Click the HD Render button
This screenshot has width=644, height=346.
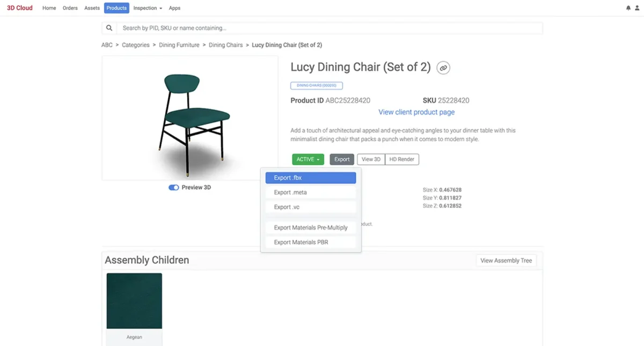point(402,159)
